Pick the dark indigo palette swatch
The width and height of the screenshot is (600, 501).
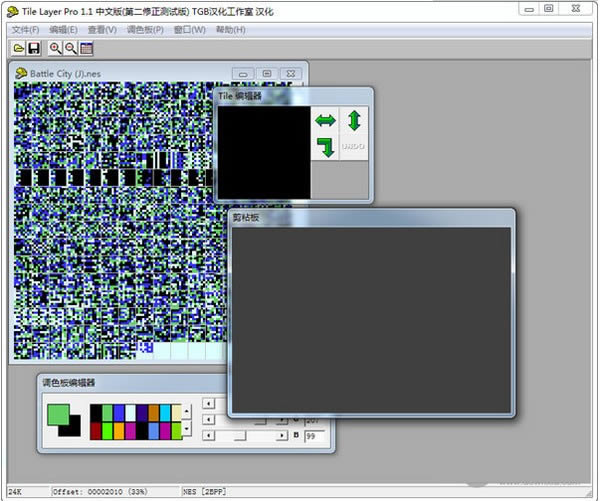142,413
